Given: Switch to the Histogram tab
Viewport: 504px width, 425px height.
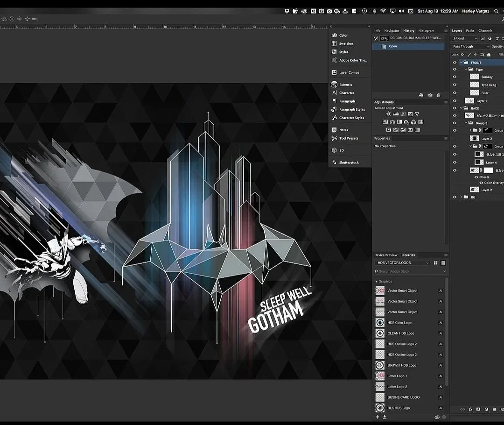Looking at the screenshot, I should 426,30.
